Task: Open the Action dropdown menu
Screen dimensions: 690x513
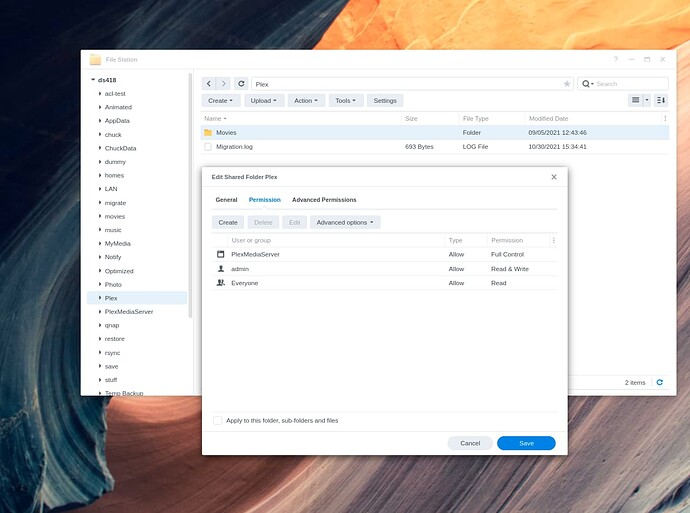Action: click(306, 101)
